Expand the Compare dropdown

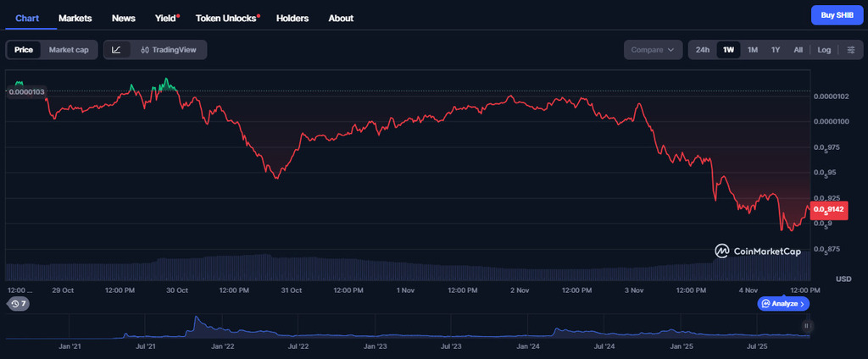(653, 50)
